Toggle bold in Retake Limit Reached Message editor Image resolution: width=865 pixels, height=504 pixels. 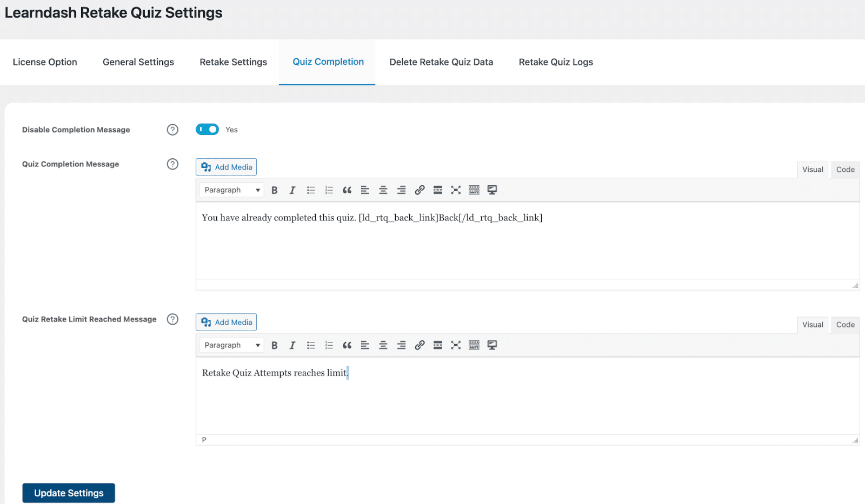pyautogui.click(x=274, y=345)
